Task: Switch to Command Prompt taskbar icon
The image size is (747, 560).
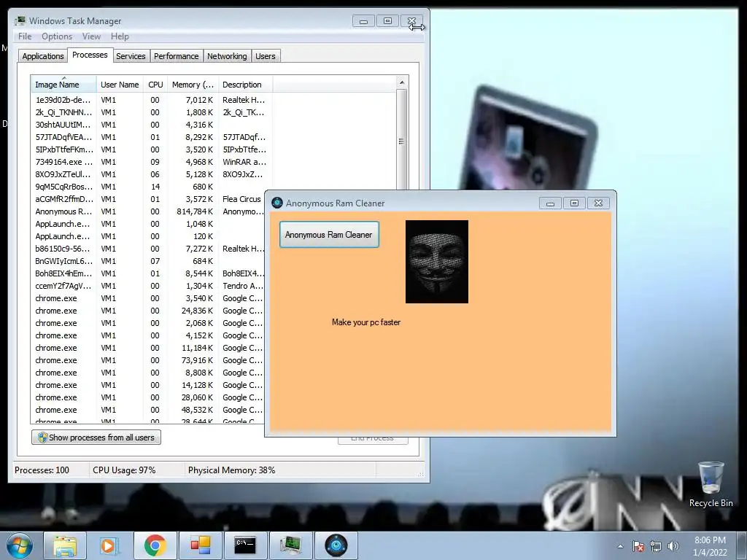Action: click(x=245, y=545)
